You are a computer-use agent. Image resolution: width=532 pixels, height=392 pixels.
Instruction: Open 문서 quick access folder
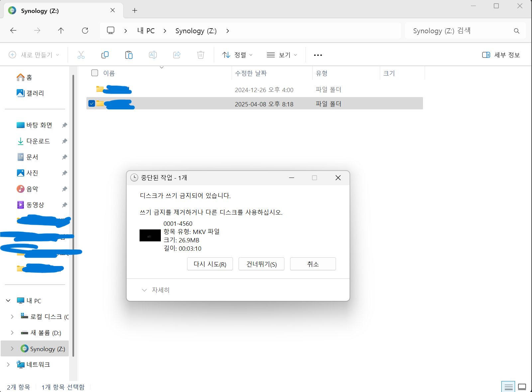[x=28, y=157]
